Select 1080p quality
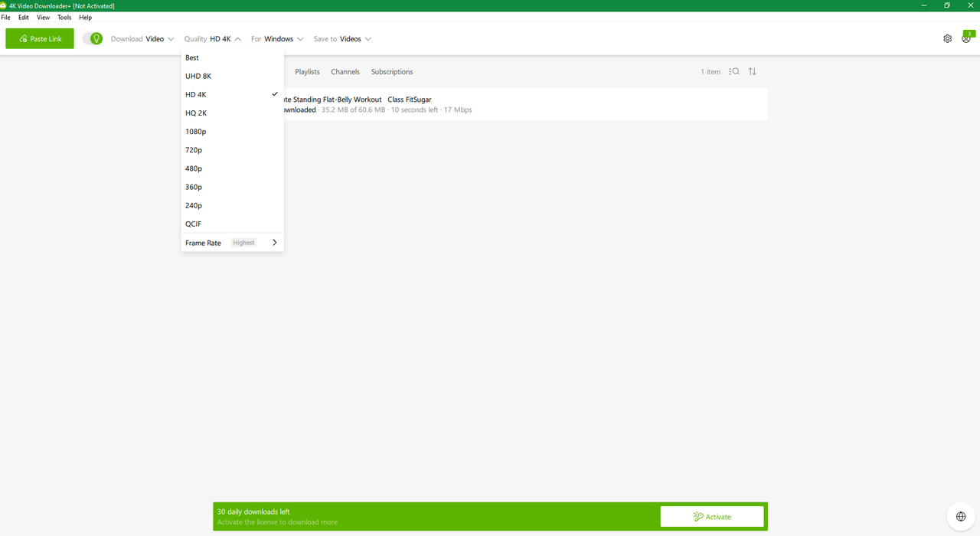The height and width of the screenshot is (536, 980). point(233,132)
